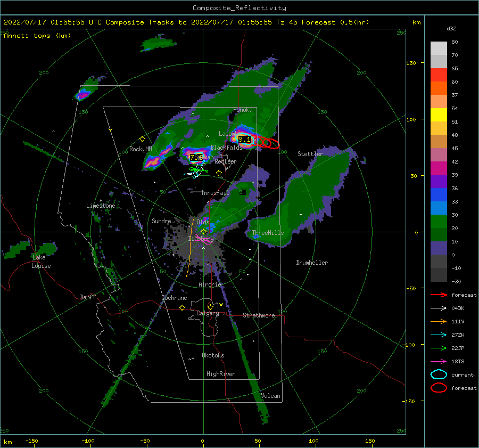Click the Blackfalds city label

[x=226, y=148]
